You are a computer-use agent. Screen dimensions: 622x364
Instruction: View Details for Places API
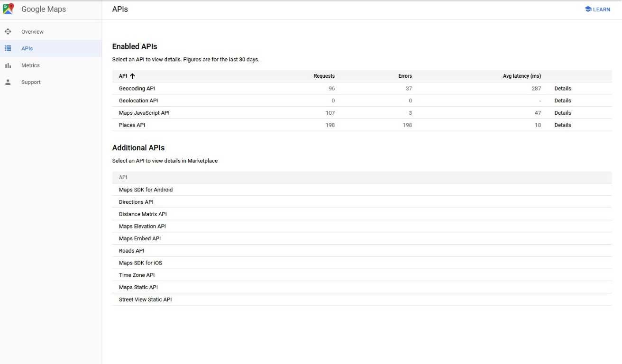tap(563, 125)
